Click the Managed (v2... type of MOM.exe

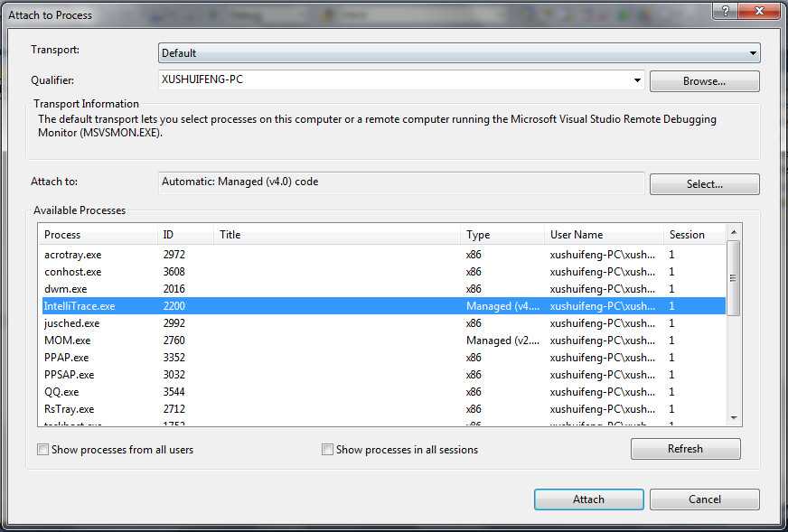pyautogui.click(x=502, y=341)
